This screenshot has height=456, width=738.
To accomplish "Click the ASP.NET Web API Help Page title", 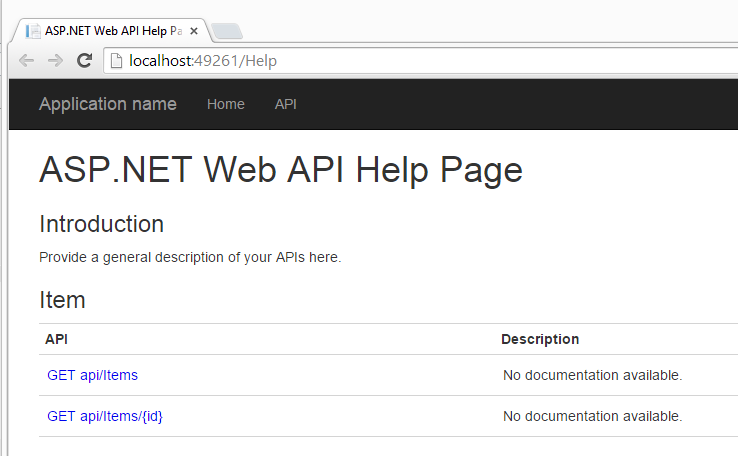I will click(281, 170).
